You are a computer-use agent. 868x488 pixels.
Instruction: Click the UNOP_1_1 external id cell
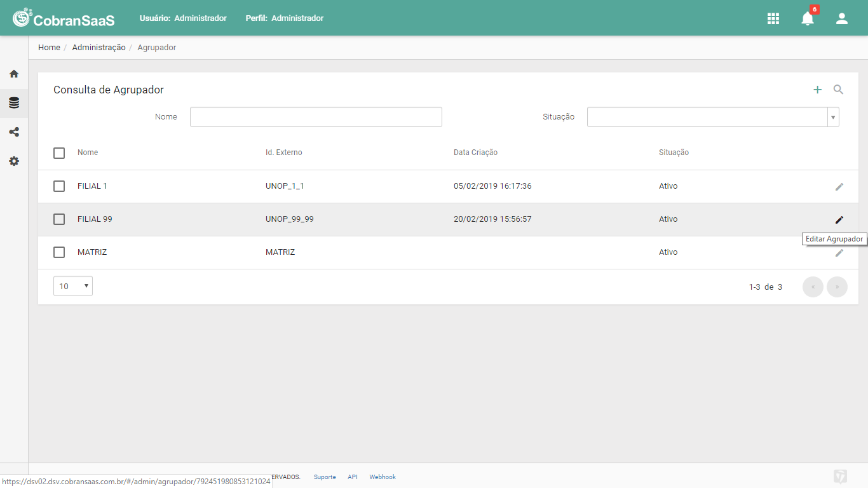(x=285, y=186)
